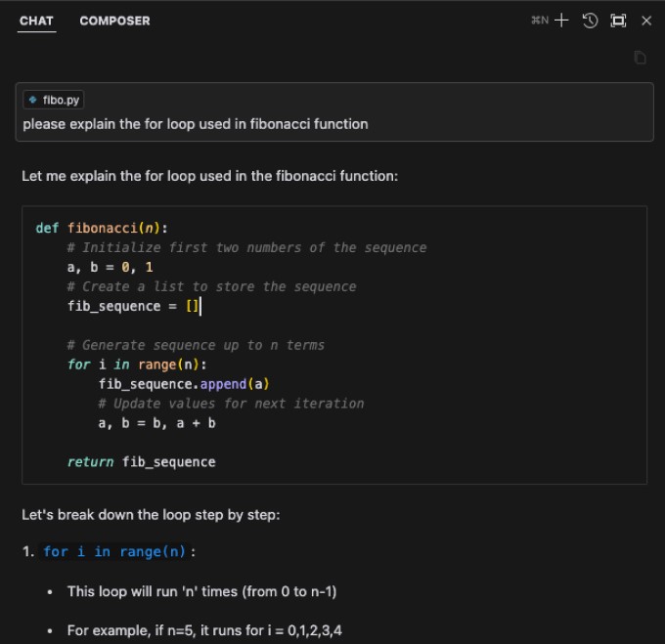Click 'for i in range(n):' in code block
This screenshot has height=644, width=665.
tap(137, 365)
